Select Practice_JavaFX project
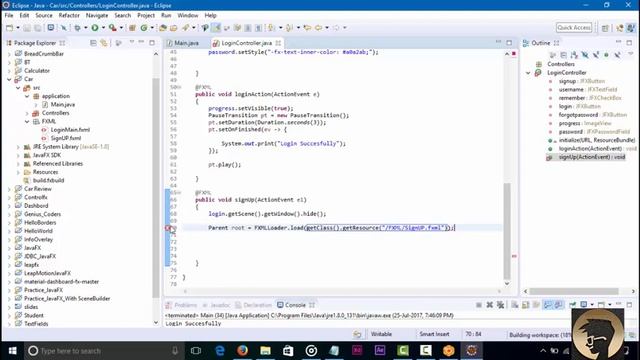 pos(43,290)
